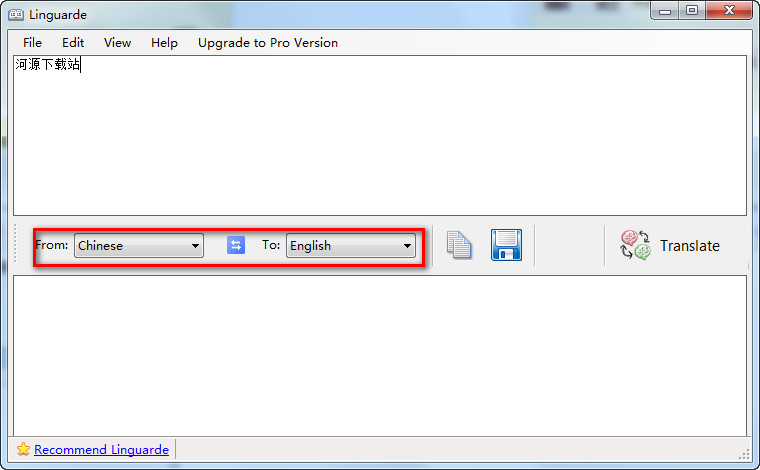Viewport: 760px width, 470px height.
Task: Click the star icon beside Recommend Linguarde
Action: click(23, 449)
